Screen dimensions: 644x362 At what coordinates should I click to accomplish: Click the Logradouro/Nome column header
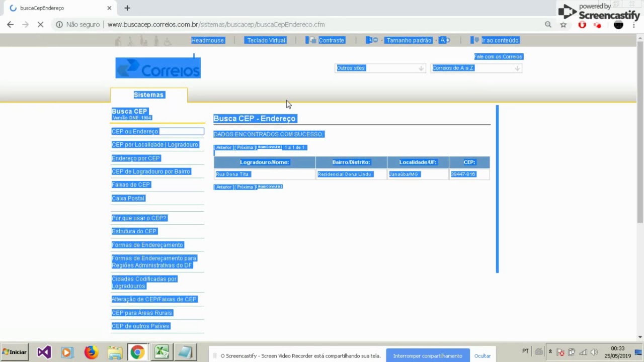(x=265, y=162)
